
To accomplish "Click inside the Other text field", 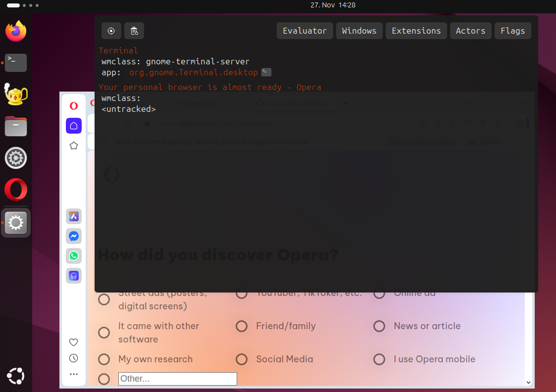I will coord(177,379).
